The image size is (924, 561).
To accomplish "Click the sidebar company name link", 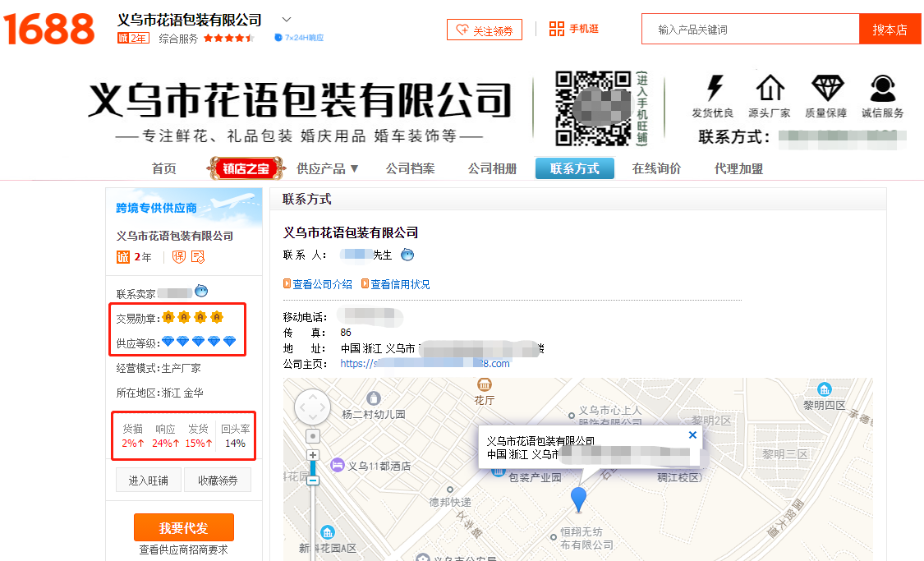I will click(x=174, y=236).
